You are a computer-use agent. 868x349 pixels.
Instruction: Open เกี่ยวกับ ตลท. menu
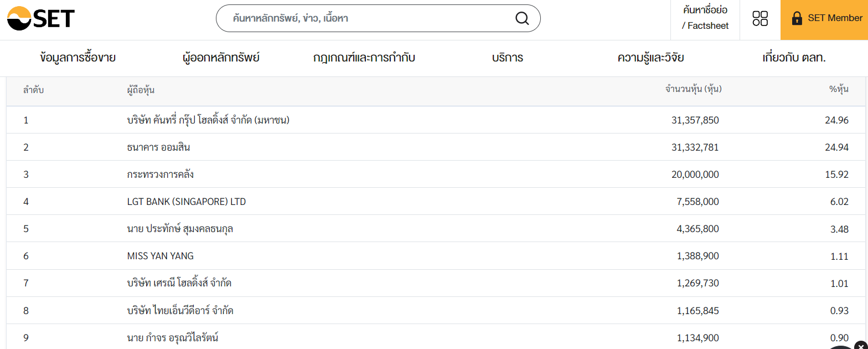pos(794,58)
